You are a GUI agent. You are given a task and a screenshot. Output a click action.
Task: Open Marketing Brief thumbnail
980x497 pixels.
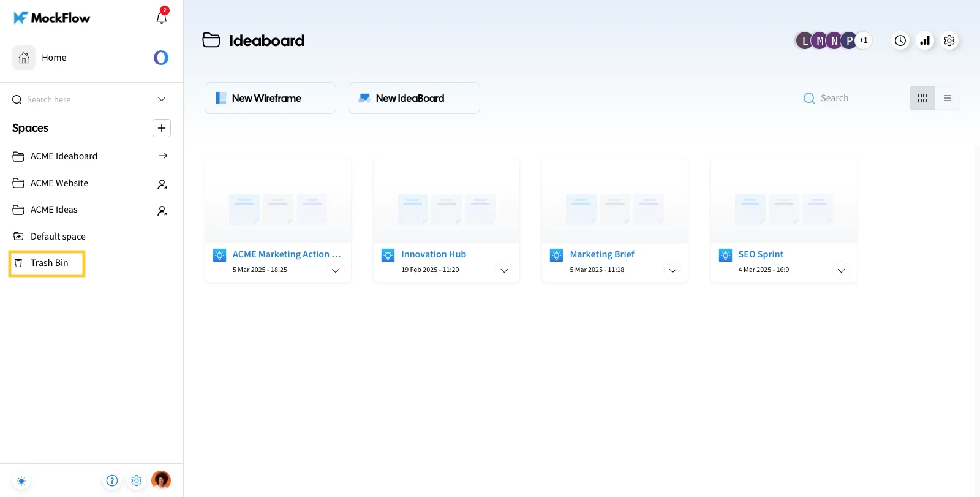pyautogui.click(x=615, y=200)
